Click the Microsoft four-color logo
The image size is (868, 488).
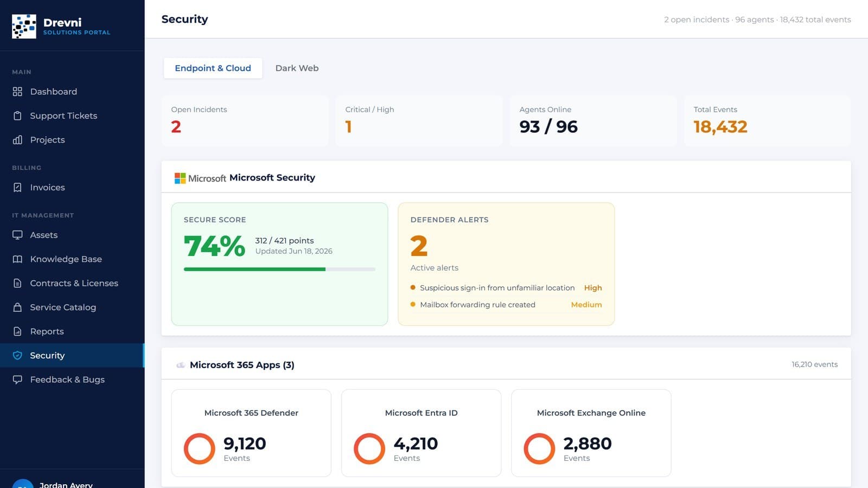click(x=180, y=178)
